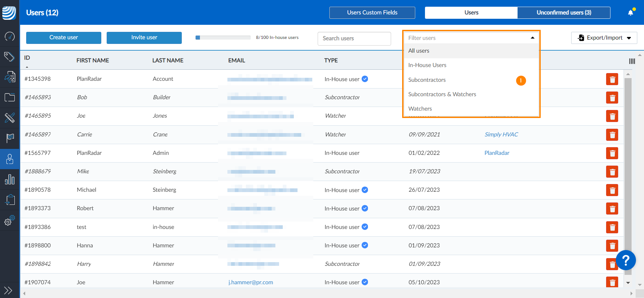Sort by TYPE column header
Image resolution: width=644 pixels, height=298 pixels.
pyautogui.click(x=331, y=60)
